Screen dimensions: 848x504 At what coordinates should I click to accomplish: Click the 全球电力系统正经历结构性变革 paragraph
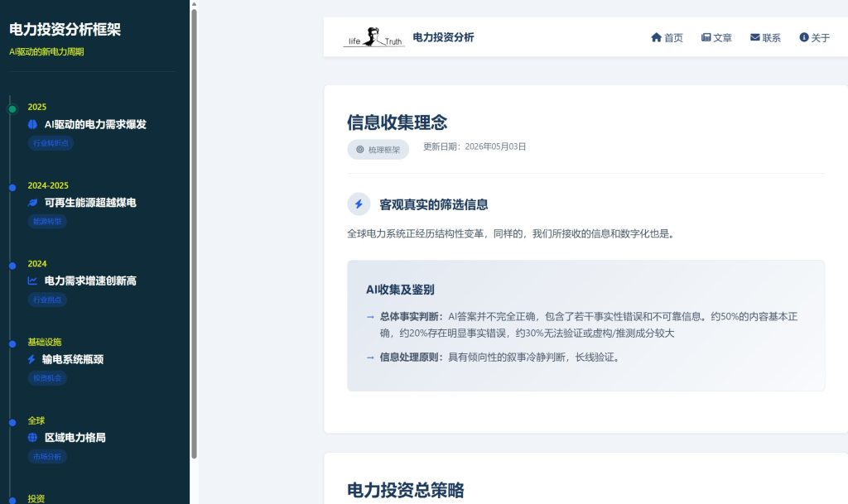point(510,234)
